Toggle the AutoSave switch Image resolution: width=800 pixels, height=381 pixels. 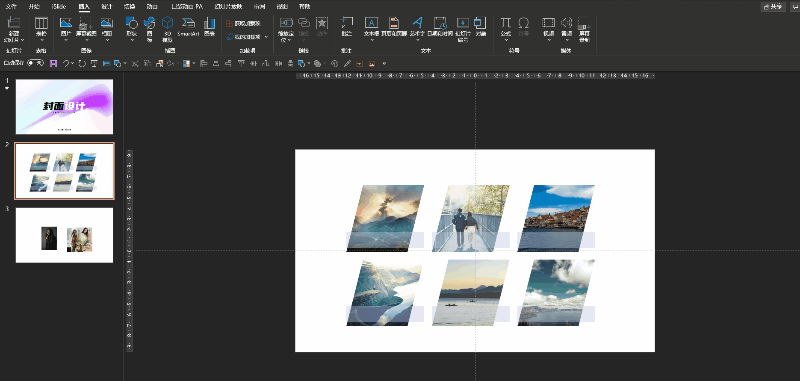[x=35, y=63]
